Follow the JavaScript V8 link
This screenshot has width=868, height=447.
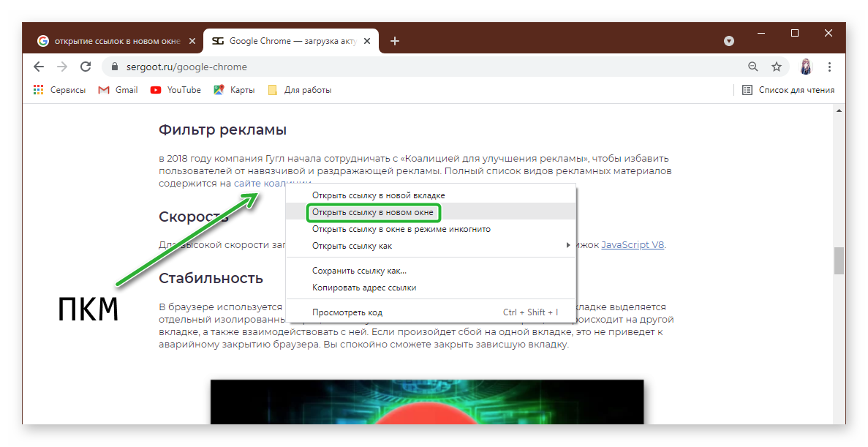pyautogui.click(x=633, y=245)
